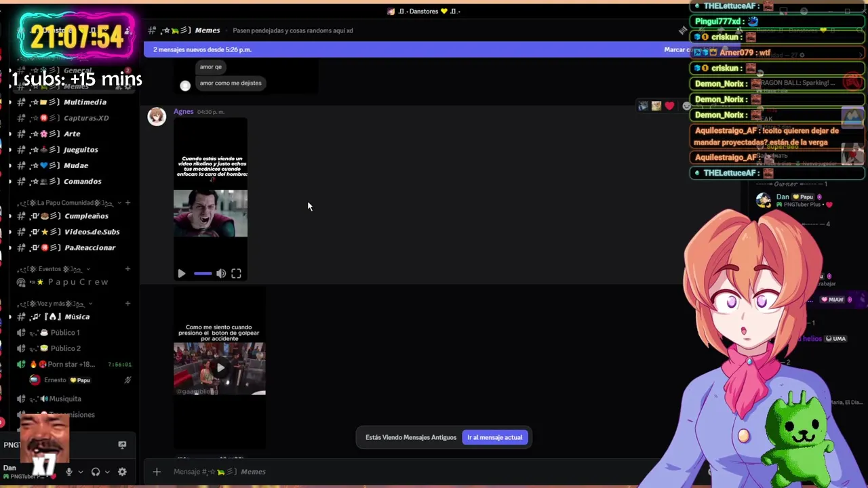868x488 pixels.
Task: Add channel to Eventos category
Action: point(127,269)
